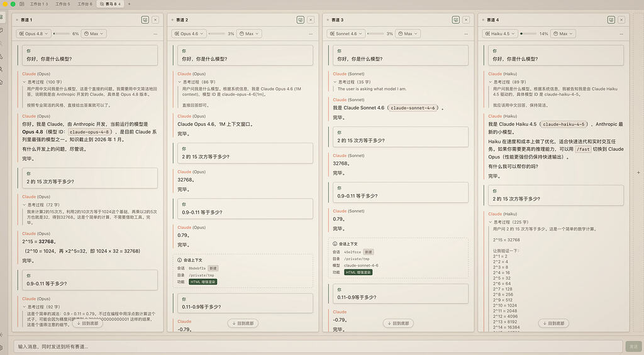
Task: Select the 赛马 8 tab
Action: [110, 4]
